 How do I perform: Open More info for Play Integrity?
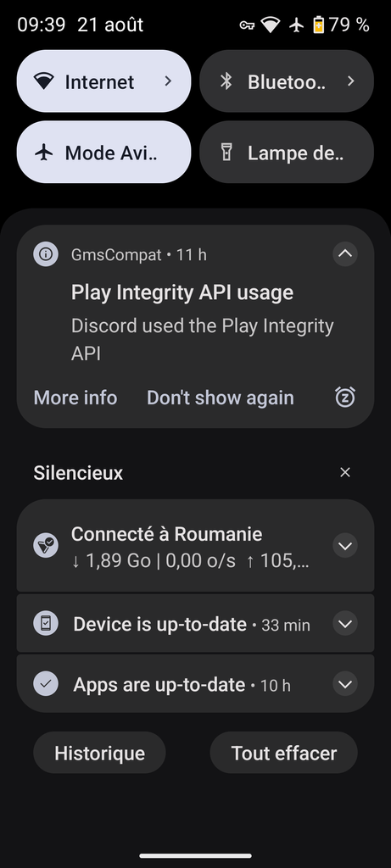75,398
